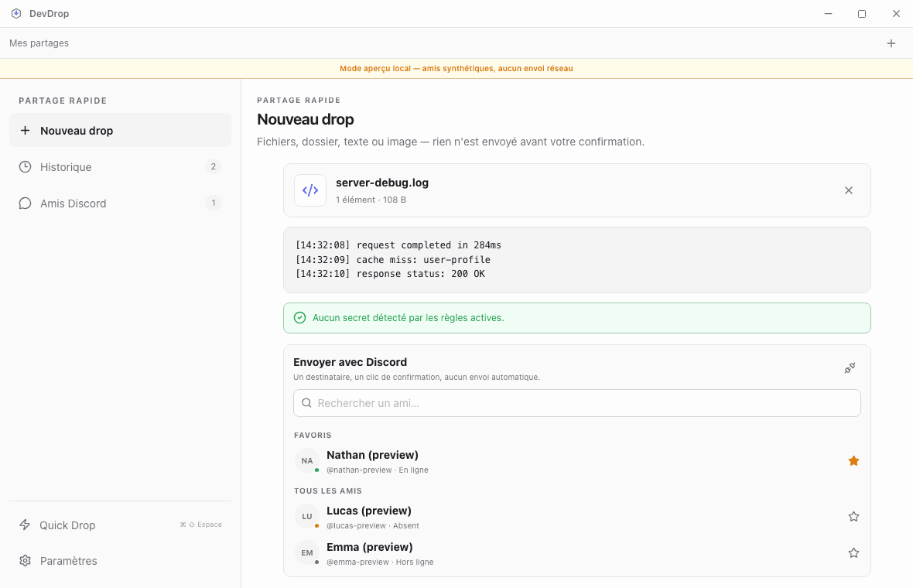Open Paramètres in the sidebar
The height and width of the screenshot is (588, 913).
121,561
